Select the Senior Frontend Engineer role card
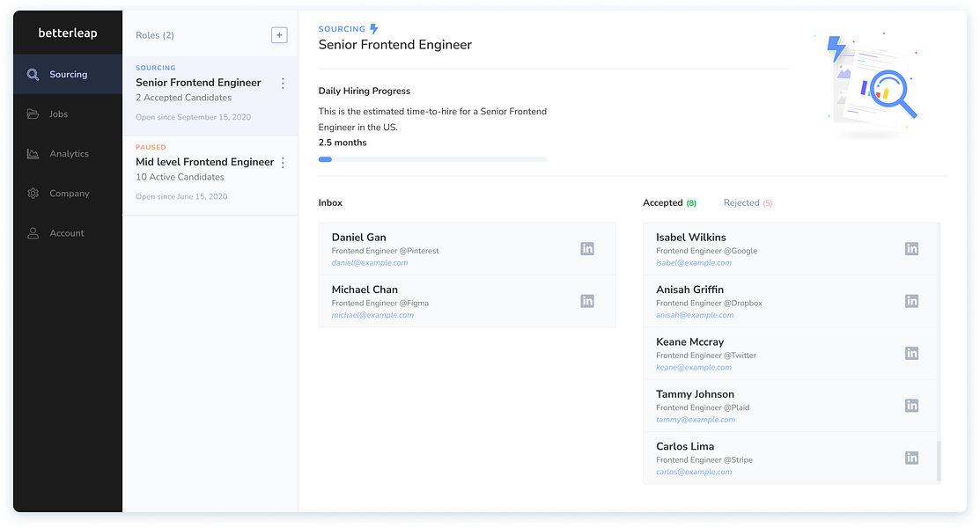The height and width of the screenshot is (528, 980). [210, 96]
